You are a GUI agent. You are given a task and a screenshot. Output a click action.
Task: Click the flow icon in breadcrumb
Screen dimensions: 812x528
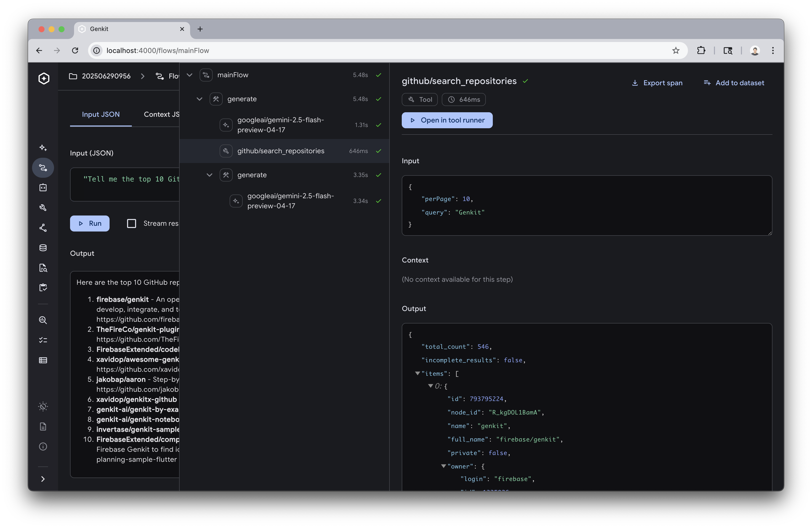click(x=159, y=76)
